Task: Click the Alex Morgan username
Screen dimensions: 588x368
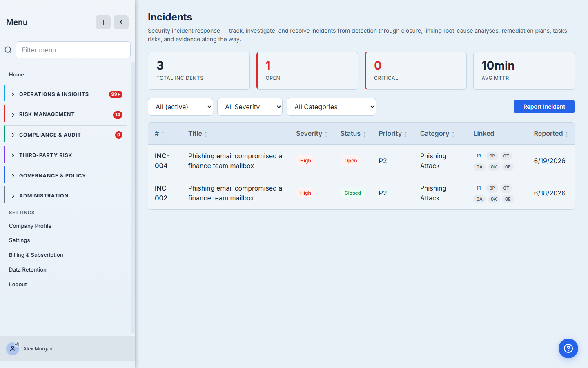Action: point(38,349)
